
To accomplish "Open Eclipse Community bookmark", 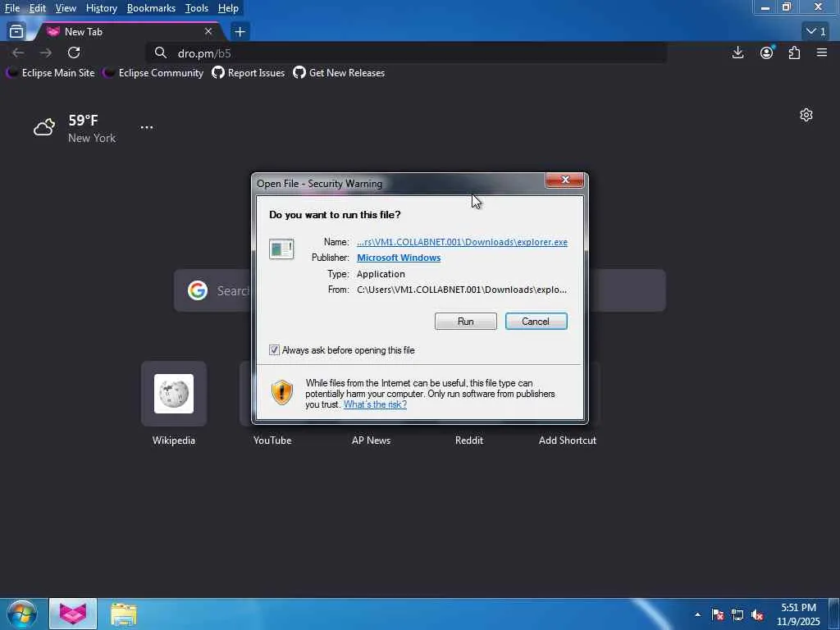I will click(153, 73).
